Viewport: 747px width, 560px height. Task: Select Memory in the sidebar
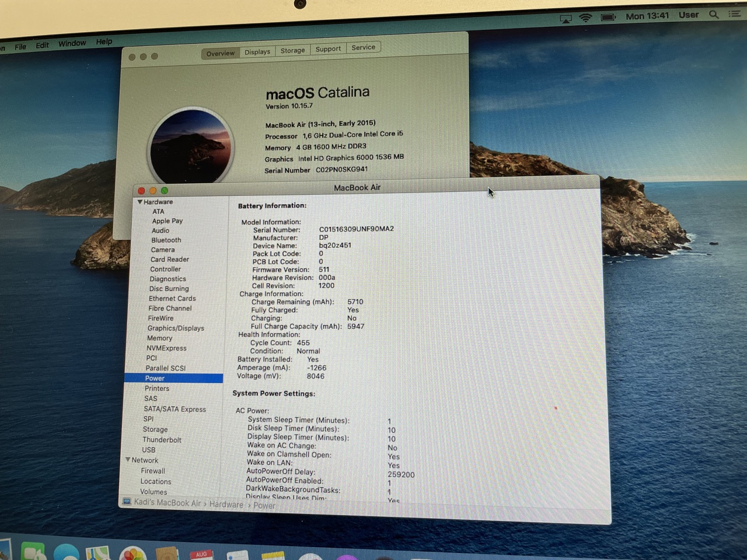(159, 338)
